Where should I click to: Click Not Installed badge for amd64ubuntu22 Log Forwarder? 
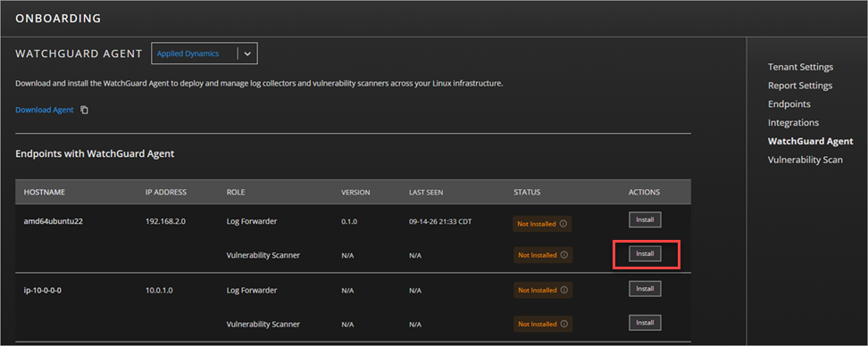[x=542, y=224]
